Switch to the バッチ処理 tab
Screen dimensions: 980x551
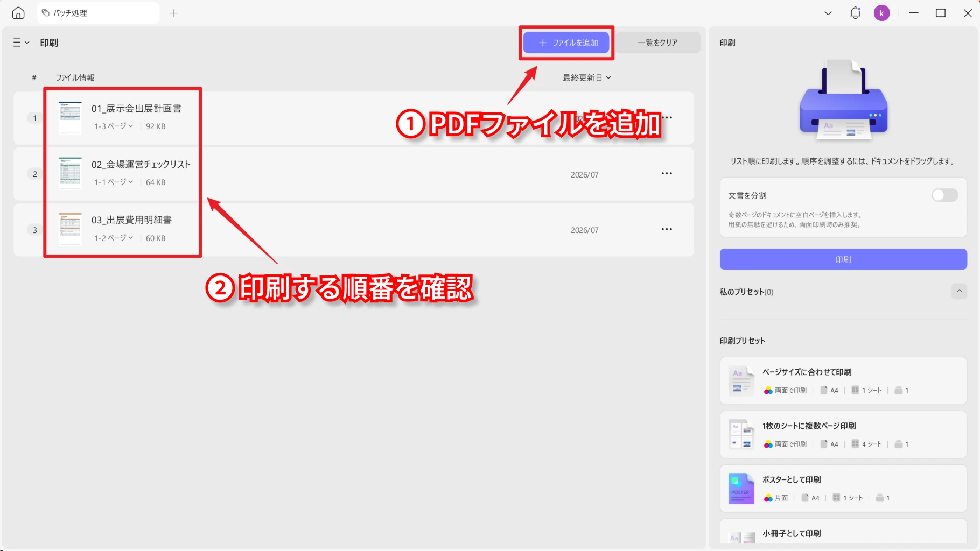(99, 13)
